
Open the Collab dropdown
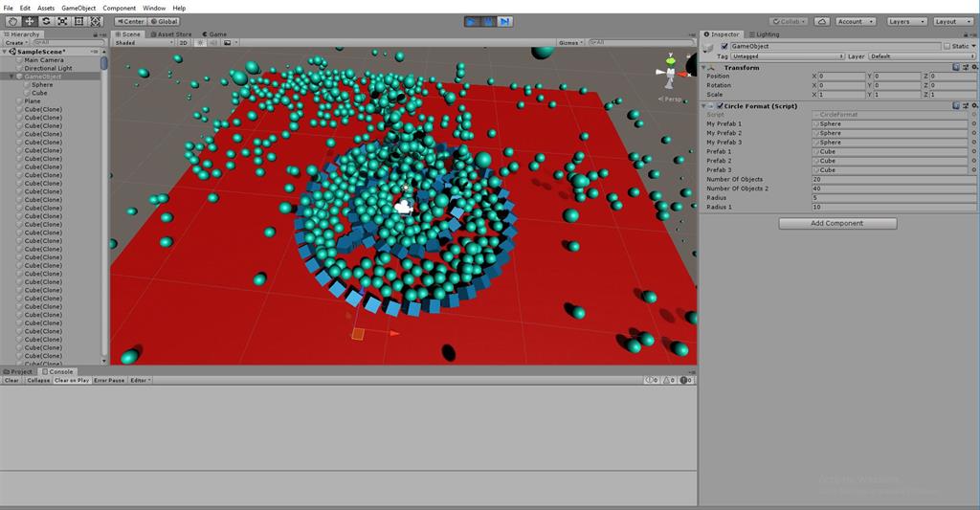click(x=790, y=21)
